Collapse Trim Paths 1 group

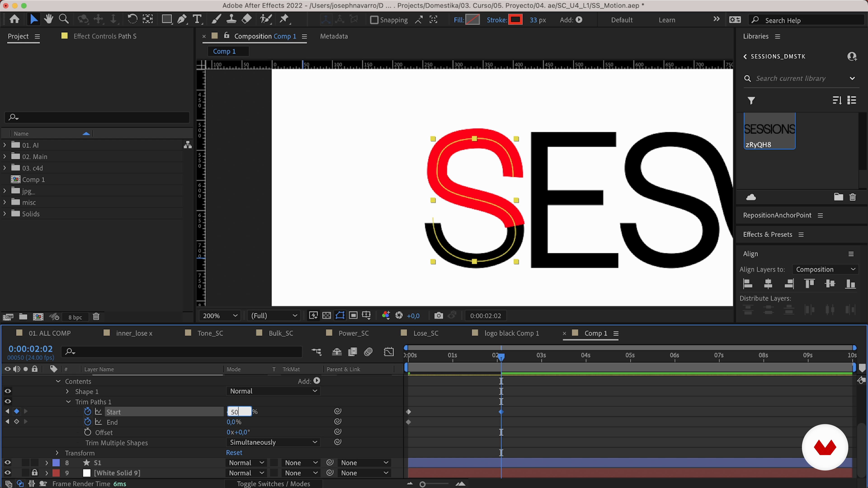pyautogui.click(x=68, y=402)
